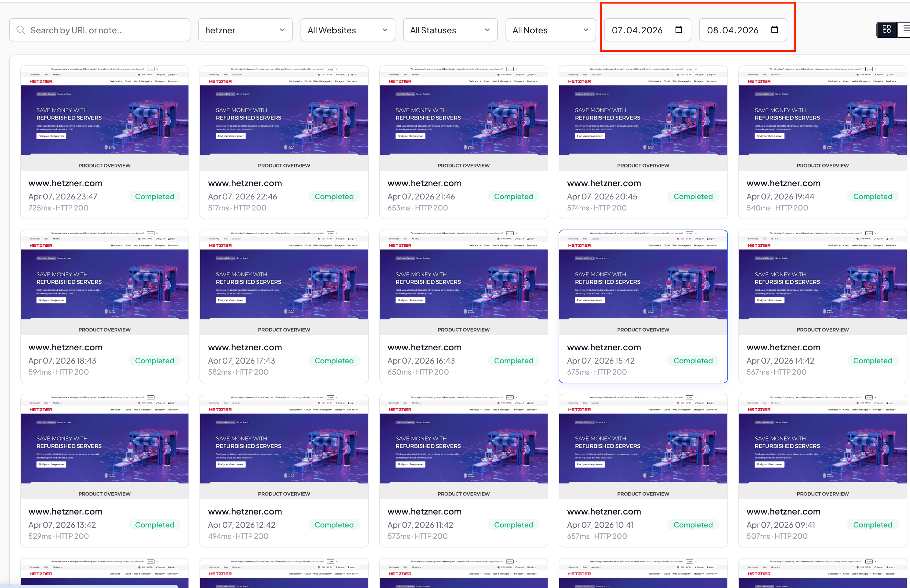
Task: Open screenshot thumbnail captured at 14:42
Action: (823, 283)
